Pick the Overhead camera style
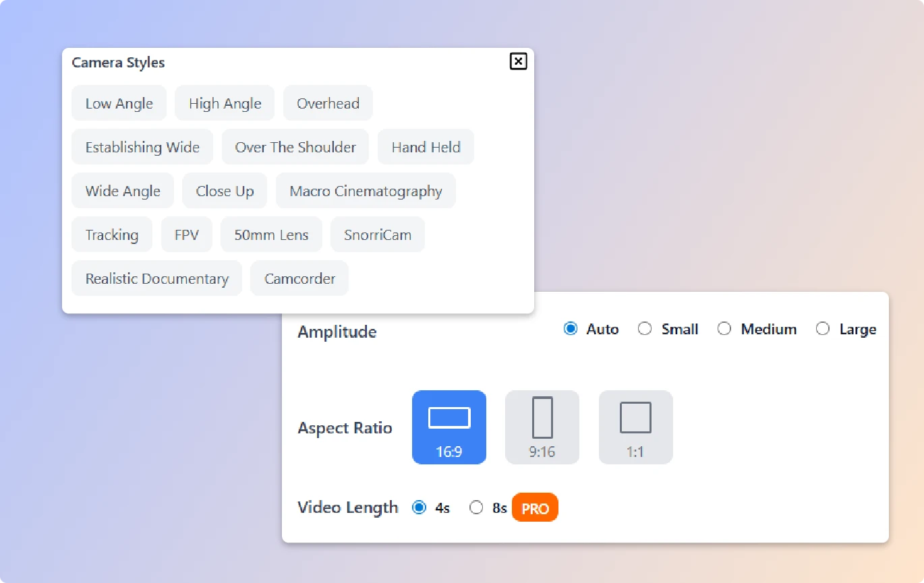924x583 pixels. coord(328,103)
